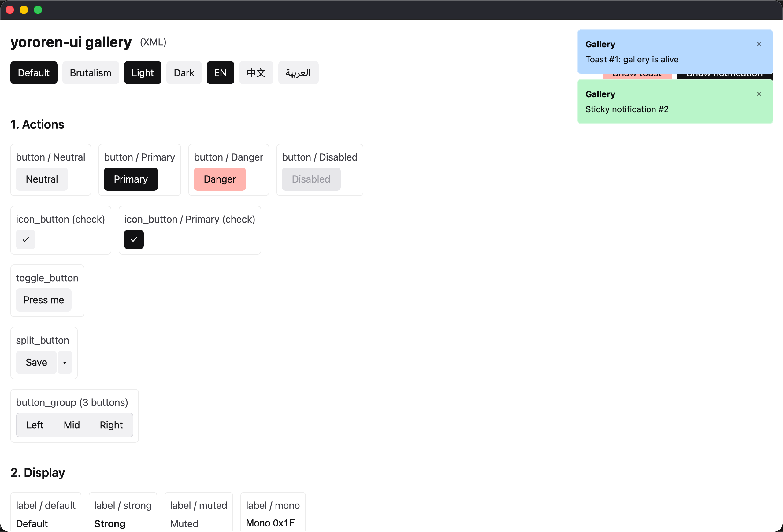Click the 'Sticky notification #2' message
Image resolution: width=783 pixels, height=532 pixels.
627,109
